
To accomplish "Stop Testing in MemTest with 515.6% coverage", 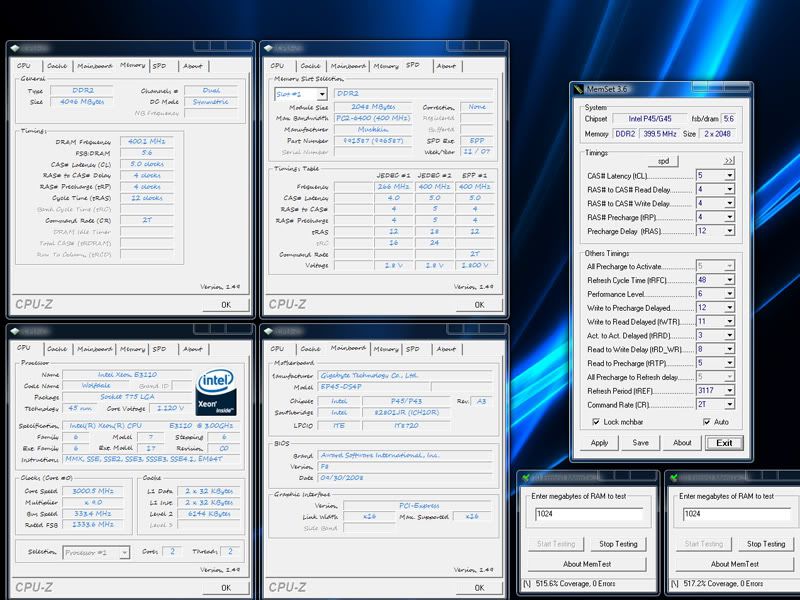I will (618, 544).
